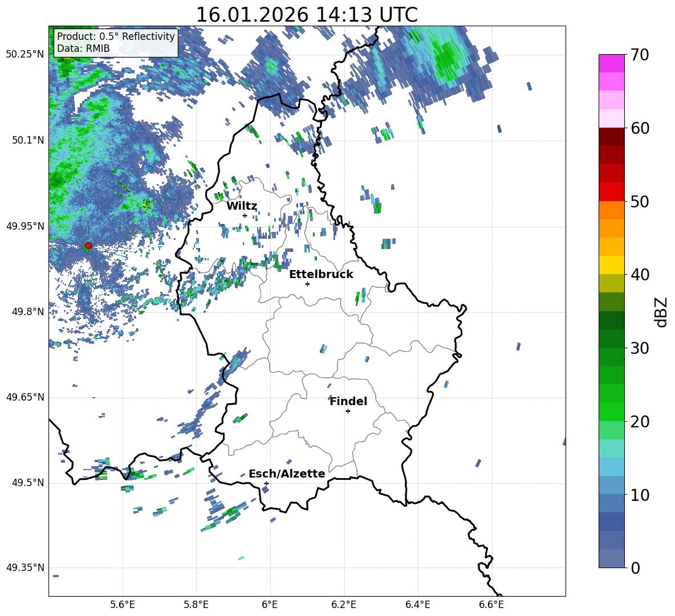Click the 5.8°E longitude label

point(196,605)
